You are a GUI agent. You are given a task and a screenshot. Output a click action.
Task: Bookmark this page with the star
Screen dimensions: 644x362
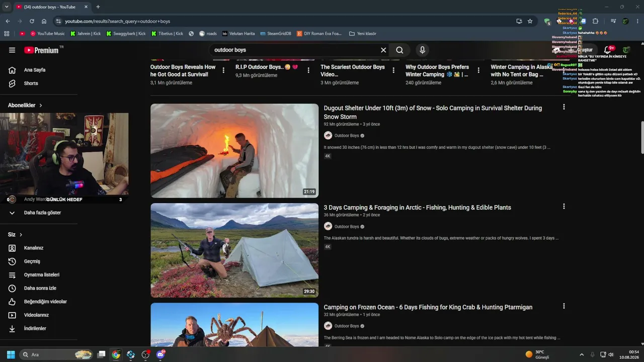point(530,21)
